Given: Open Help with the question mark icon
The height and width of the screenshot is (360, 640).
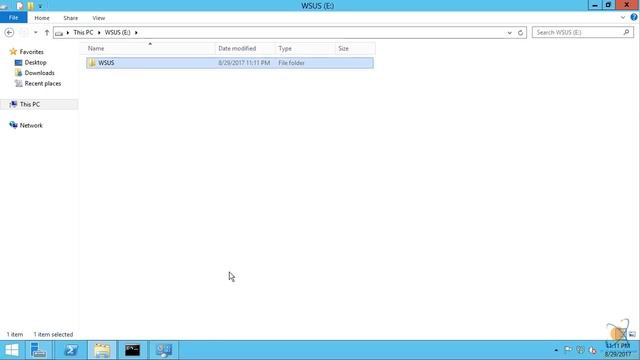Looking at the screenshot, I should (x=634, y=17).
